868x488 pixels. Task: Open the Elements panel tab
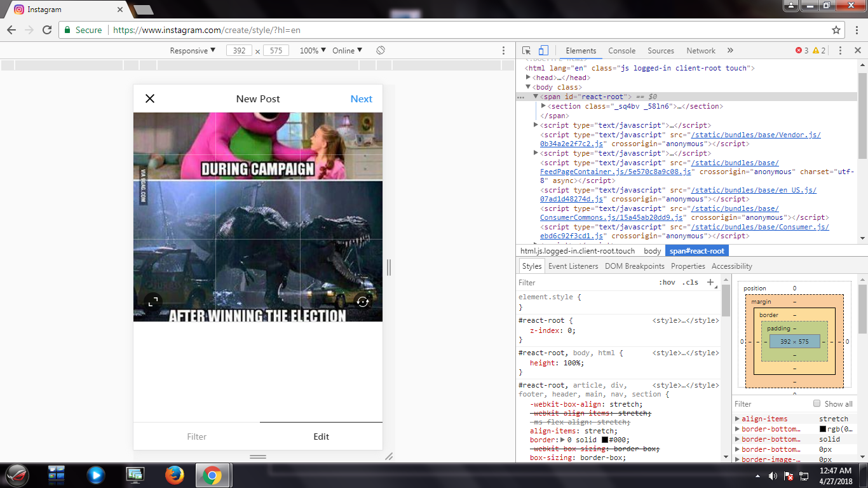pos(581,51)
